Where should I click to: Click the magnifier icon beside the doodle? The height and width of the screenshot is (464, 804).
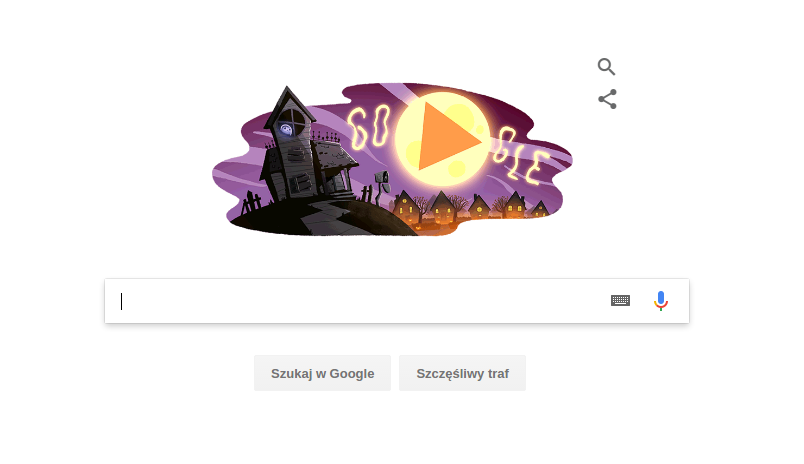pos(606,67)
